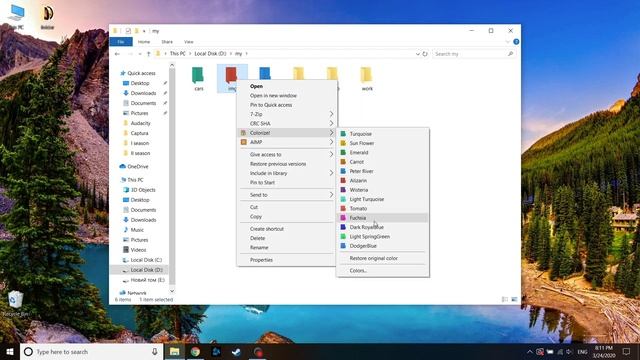Image resolution: width=640 pixels, height=360 pixels.
Task: Open the Share ribbon tab
Action: click(167, 42)
